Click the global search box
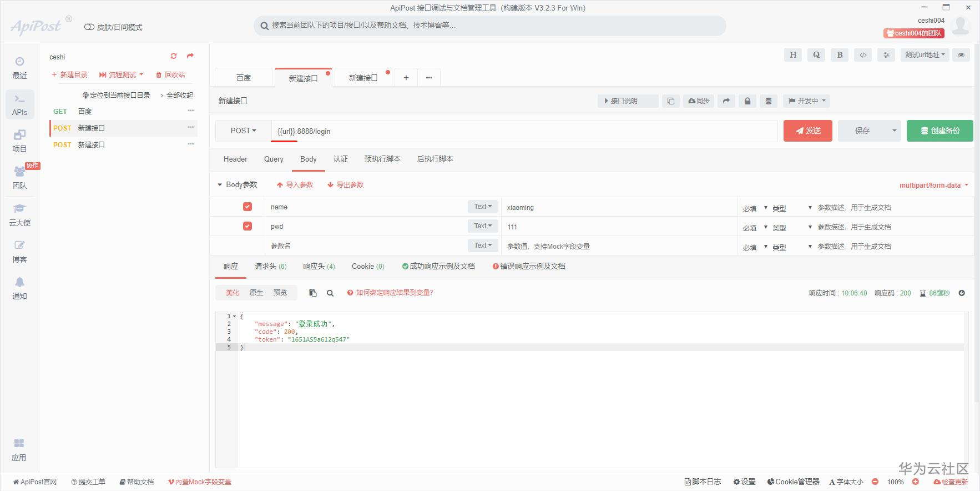980x491 pixels. pyautogui.click(x=490, y=26)
